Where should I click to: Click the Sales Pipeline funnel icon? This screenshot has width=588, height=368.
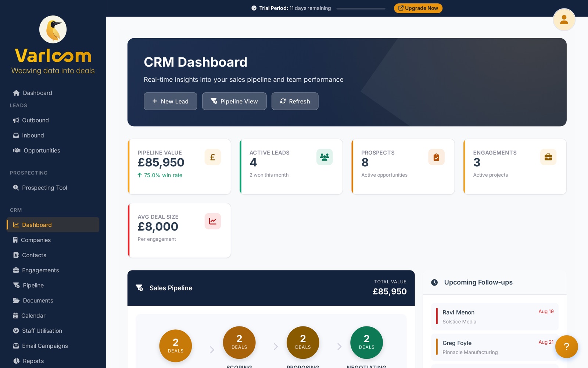click(139, 288)
